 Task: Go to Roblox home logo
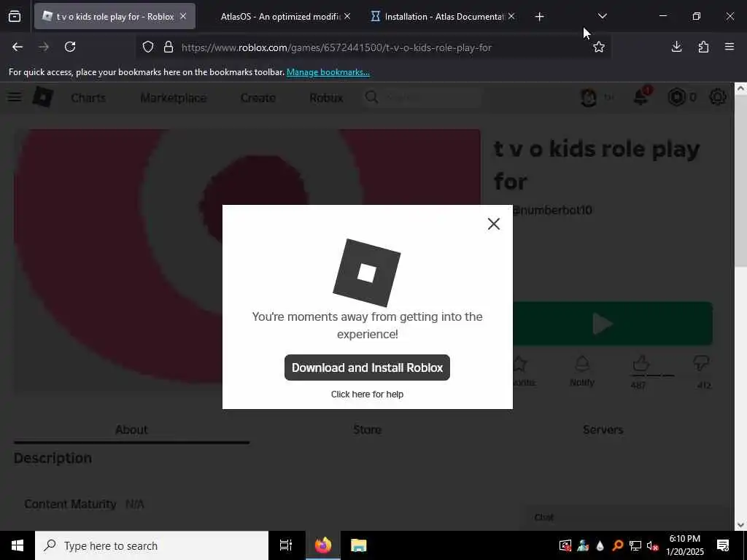click(43, 97)
